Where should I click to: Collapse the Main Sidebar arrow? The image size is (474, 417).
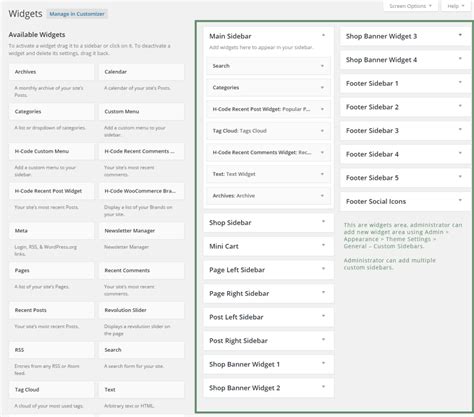[323, 35]
